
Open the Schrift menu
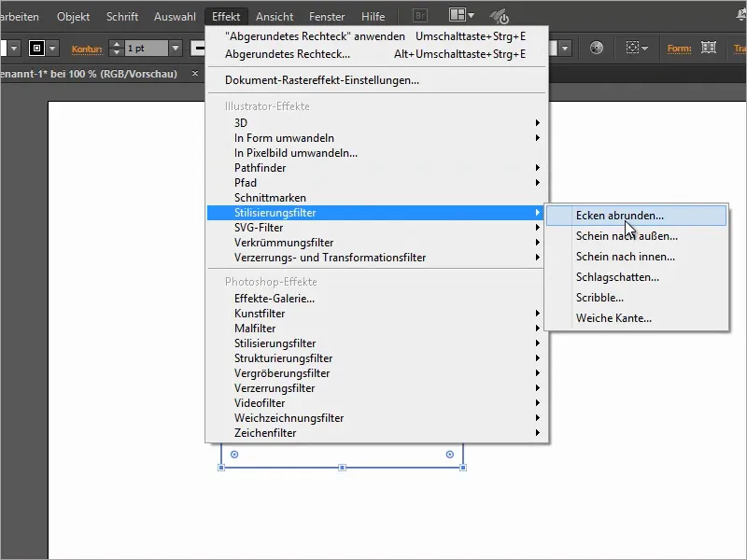[x=122, y=17]
